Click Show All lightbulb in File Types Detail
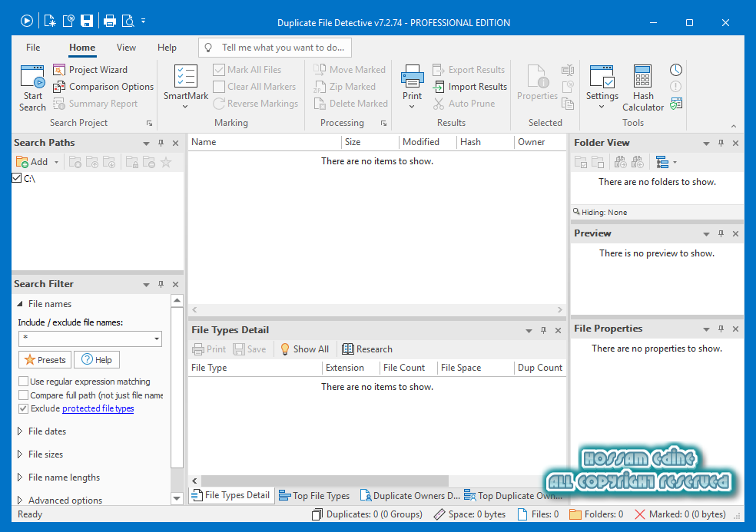 click(305, 349)
